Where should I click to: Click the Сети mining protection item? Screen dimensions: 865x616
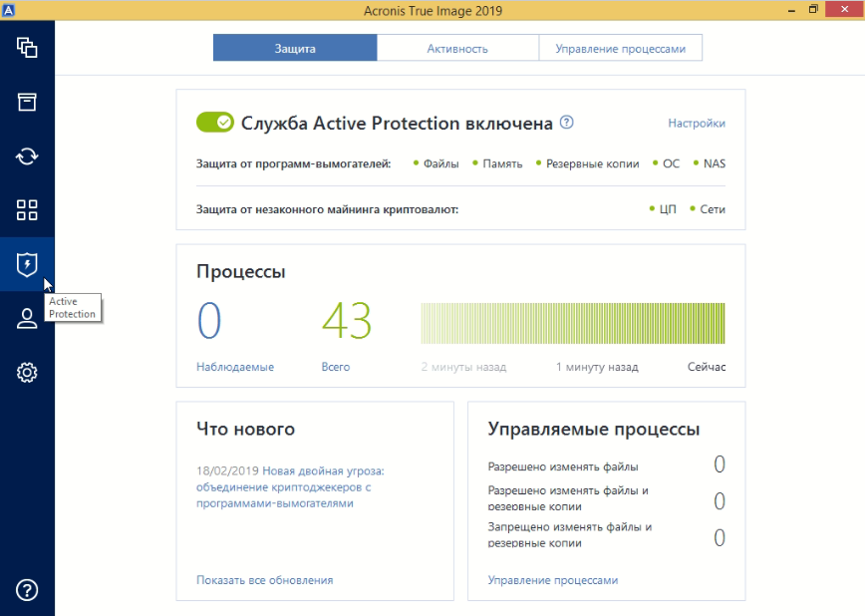(708, 209)
